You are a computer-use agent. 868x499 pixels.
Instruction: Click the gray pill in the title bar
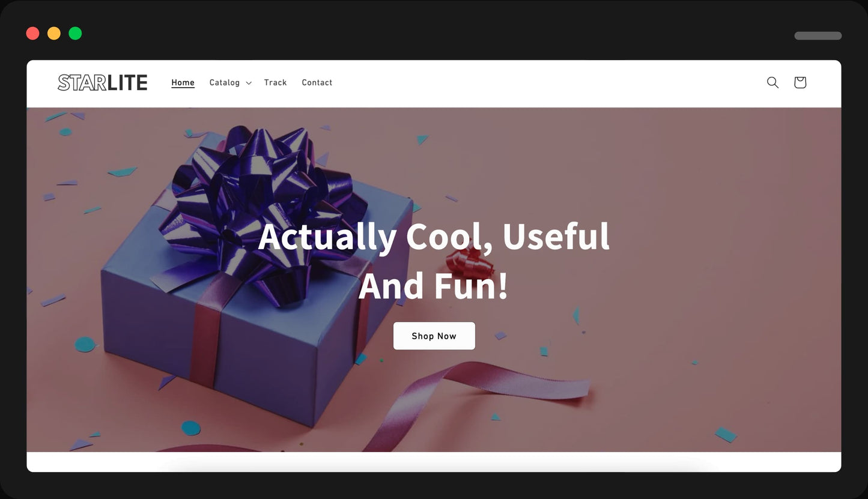coord(818,35)
